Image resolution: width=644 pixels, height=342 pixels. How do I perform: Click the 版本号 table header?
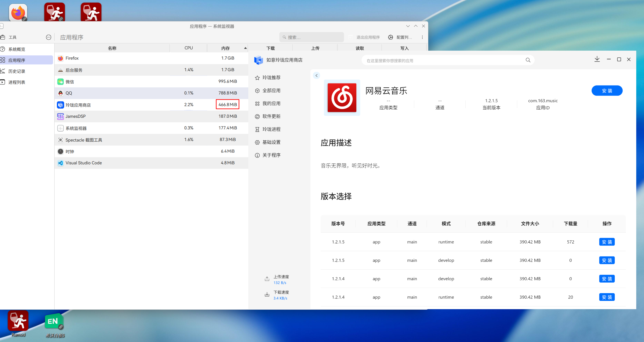[x=338, y=224]
